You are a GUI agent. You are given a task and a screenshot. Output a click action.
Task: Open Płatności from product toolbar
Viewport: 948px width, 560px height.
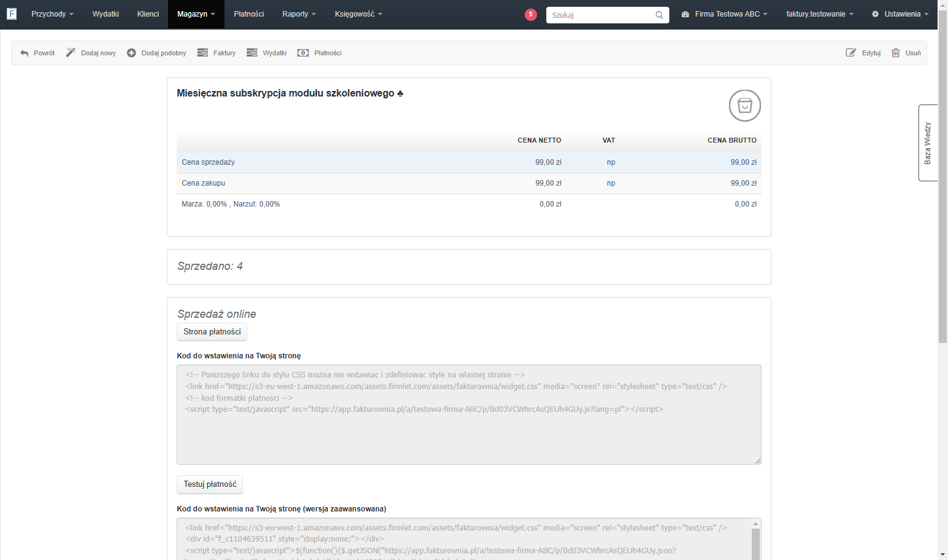319,53
